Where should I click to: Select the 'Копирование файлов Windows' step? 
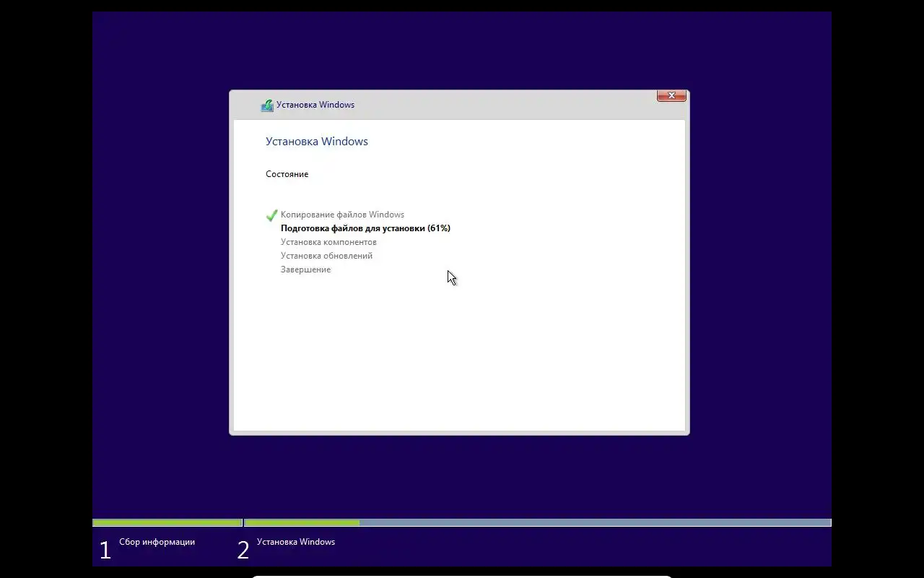342,215
